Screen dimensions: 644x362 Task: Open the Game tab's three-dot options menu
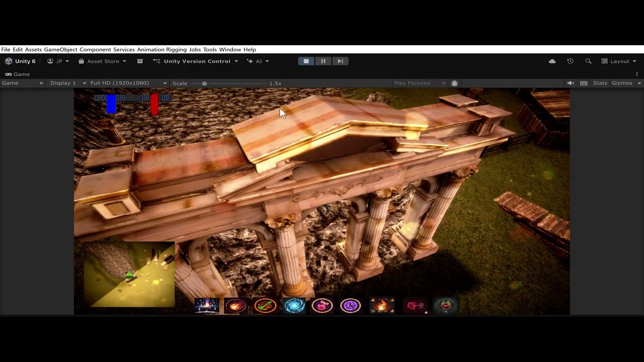tap(637, 74)
